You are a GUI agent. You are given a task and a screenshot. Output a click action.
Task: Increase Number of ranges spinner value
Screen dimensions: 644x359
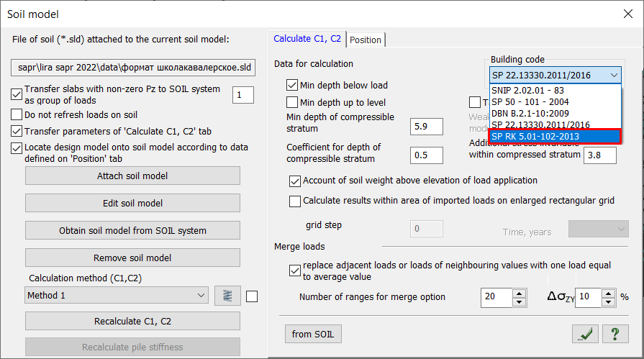tap(519, 293)
